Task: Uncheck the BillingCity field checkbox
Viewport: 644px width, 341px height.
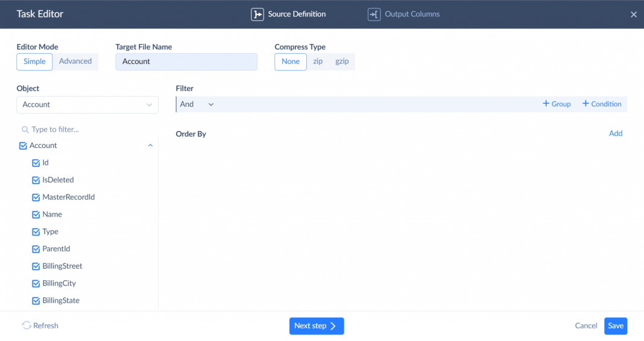Action: tap(36, 284)
